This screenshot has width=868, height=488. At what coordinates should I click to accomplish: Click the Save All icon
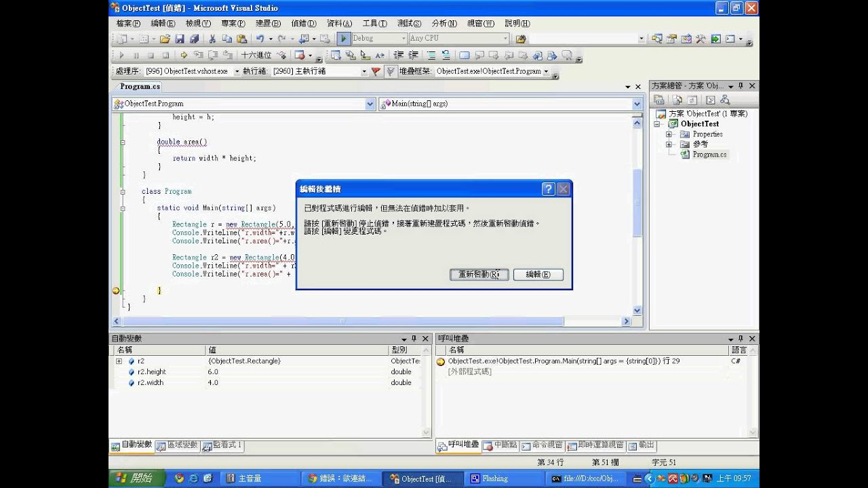(194, 39)
